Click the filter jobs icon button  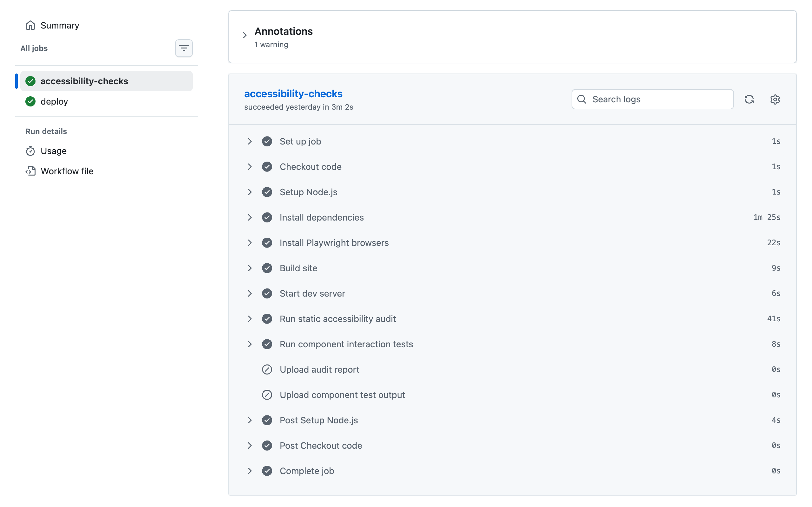tap(184, 48)
